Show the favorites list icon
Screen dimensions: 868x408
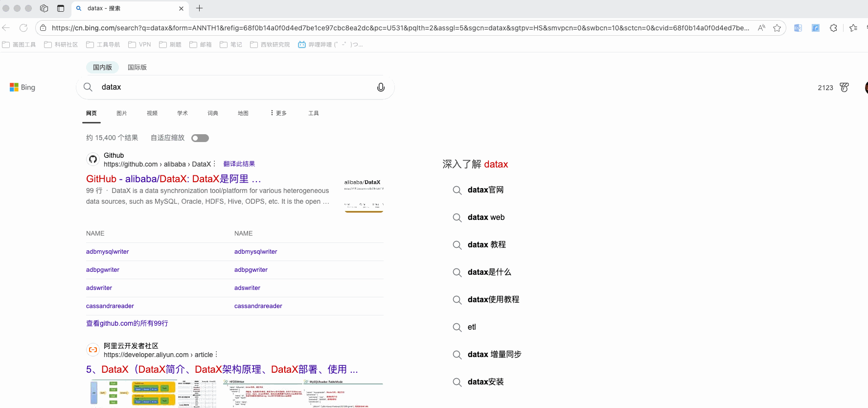coord(853,28)
